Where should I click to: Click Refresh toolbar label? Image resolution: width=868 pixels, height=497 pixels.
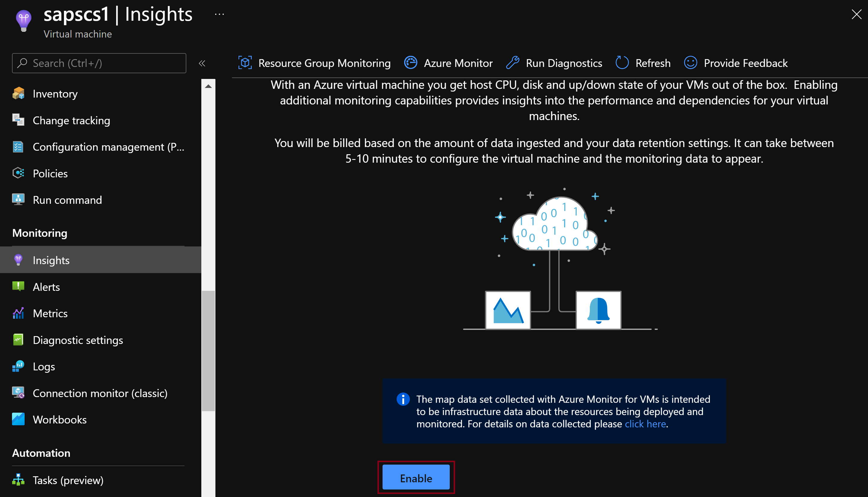pos(653,63)
